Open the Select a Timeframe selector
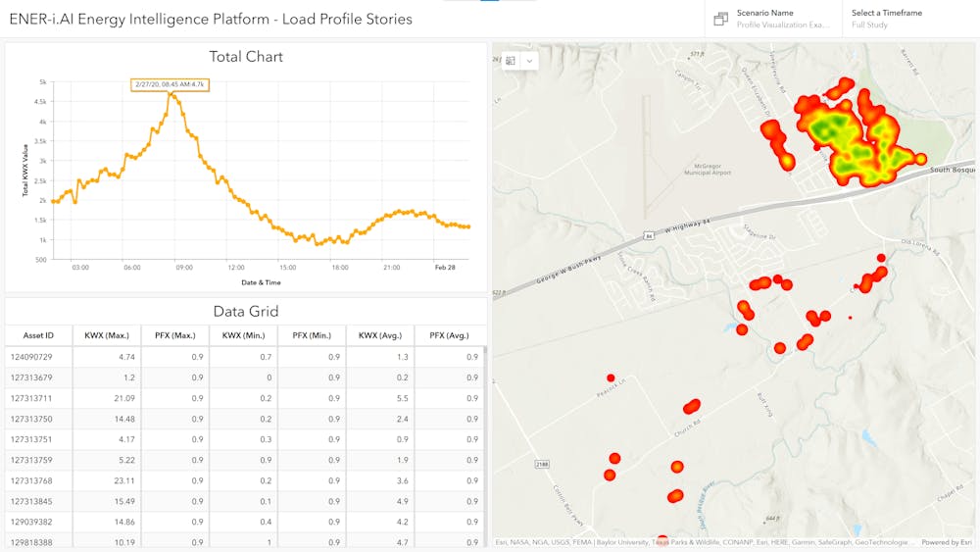The width and height of the screenshot is (980, 552). (x=910, y=19)
